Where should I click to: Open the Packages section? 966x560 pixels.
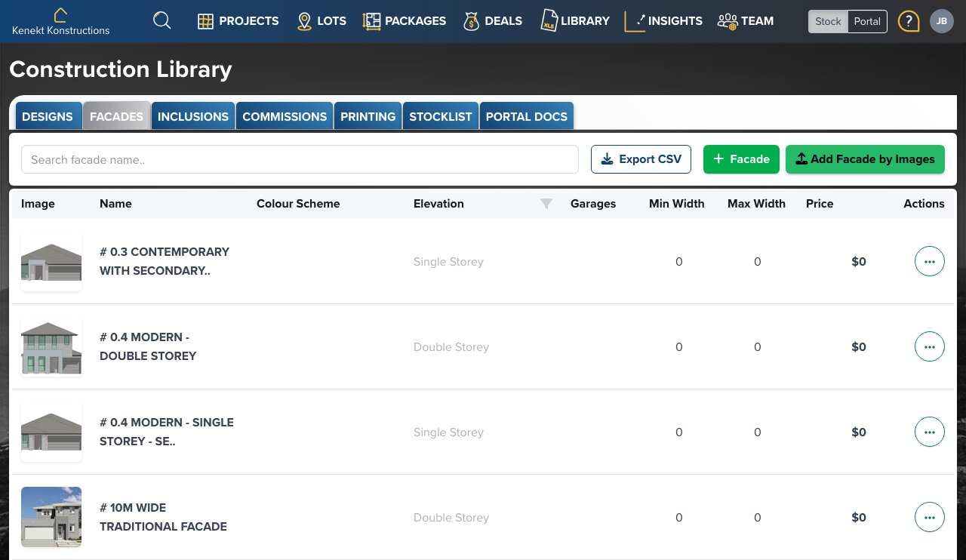[x=405, y=21]
